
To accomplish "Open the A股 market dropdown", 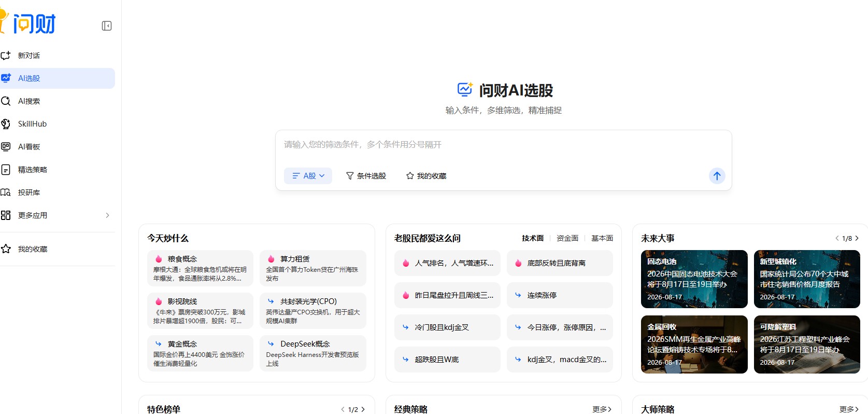I will click(308, 176).
